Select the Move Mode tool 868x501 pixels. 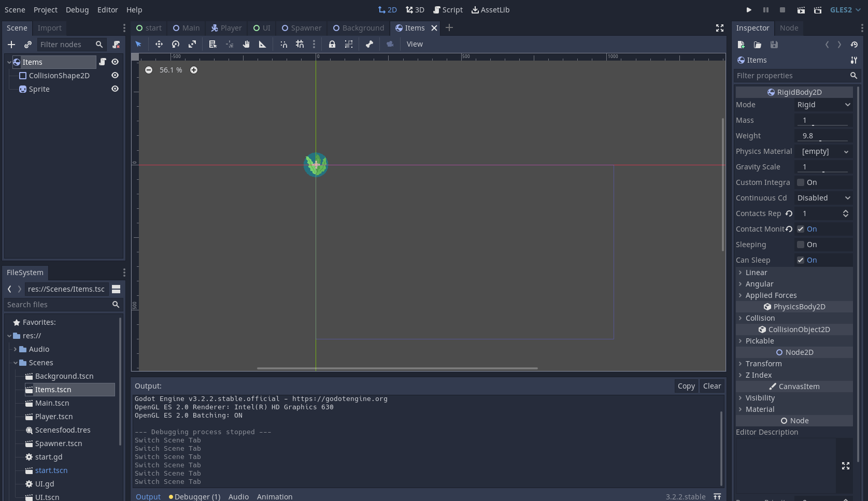pos(159,44)
